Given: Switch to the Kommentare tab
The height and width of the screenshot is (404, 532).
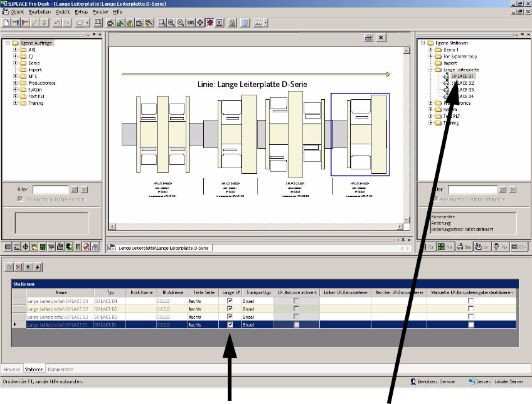Looking at the screenshot, I should 61,369.
